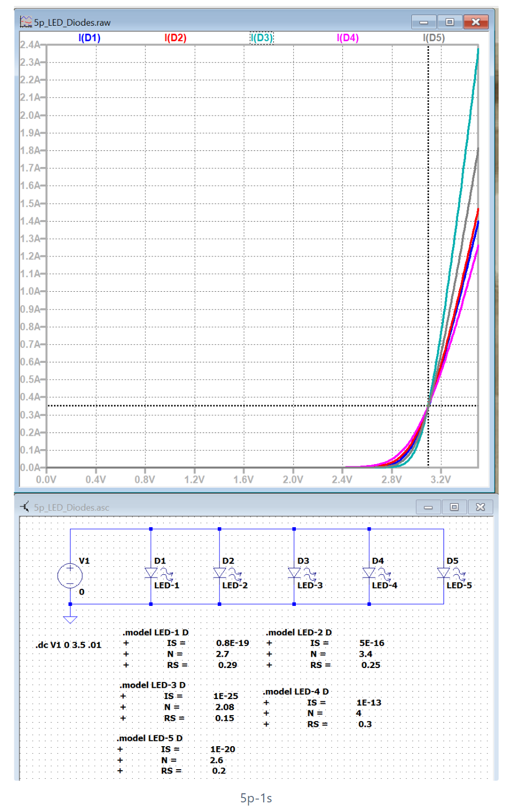The image size is (512, 812).
Task: Click the LED-4 value label
Action: click(x=385, y=585)
